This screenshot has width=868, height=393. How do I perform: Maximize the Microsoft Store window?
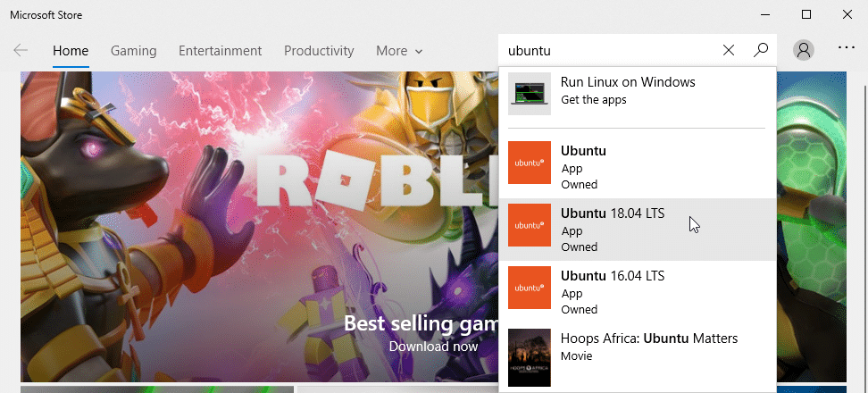(x=806, y=14)
